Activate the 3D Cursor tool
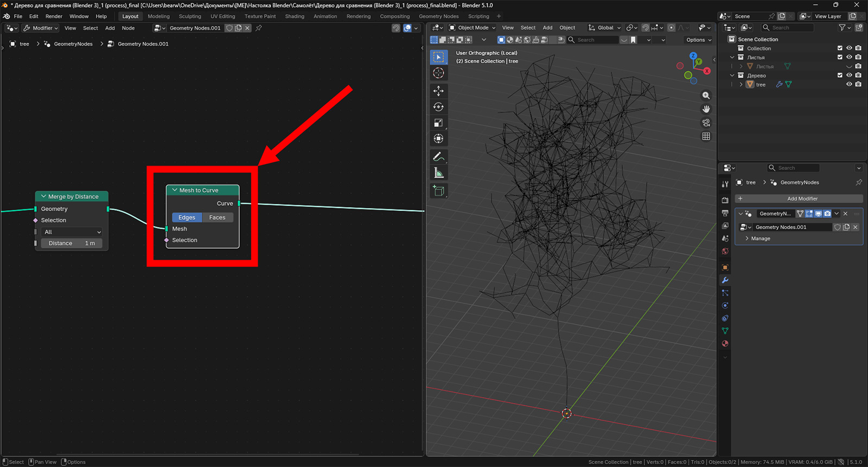Screen dimensions: 868x467 click(438, 73)
